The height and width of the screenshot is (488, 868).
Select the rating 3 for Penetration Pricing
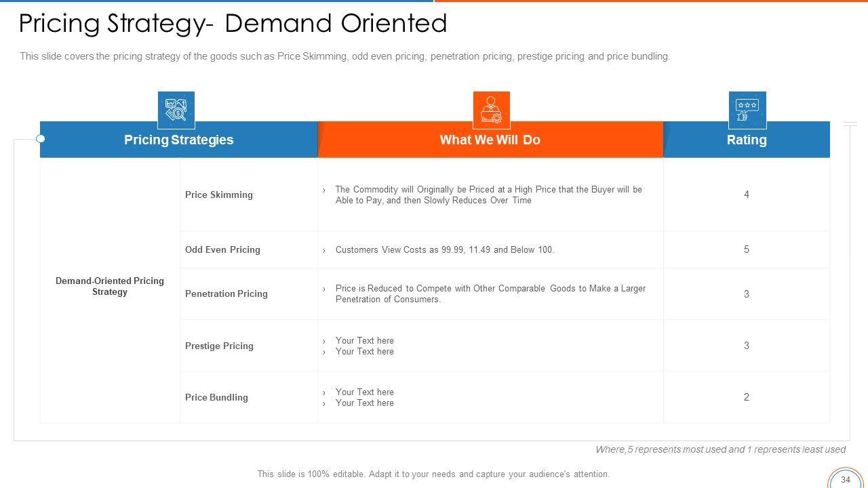pyautogui.click(x=747, y=293)
